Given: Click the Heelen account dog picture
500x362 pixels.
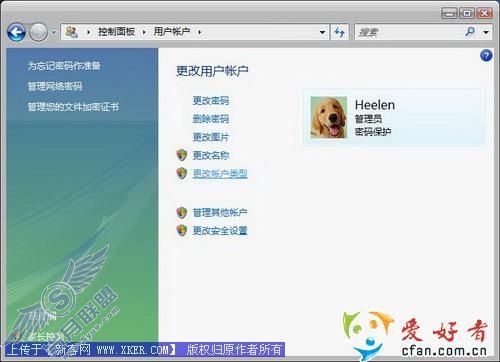Looking at the screenshot, I should click(329, 117).
